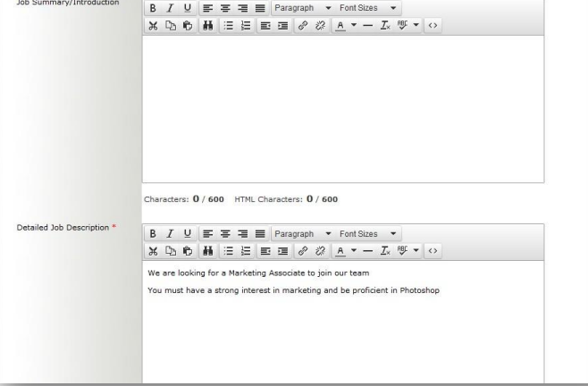Open text color arrow in Detailed Job Description editor
588x386 pixels.
point(354,251)
